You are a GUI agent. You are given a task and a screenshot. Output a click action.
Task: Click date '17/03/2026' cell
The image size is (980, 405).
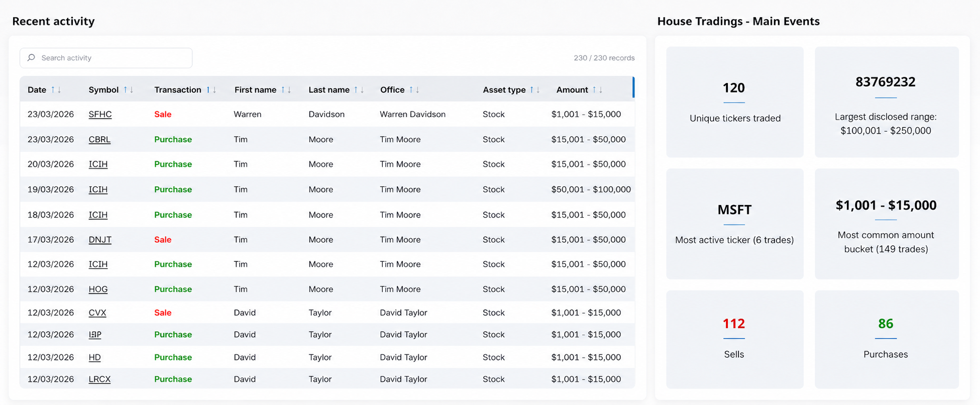pyautogui.click(x=51, y=240)
